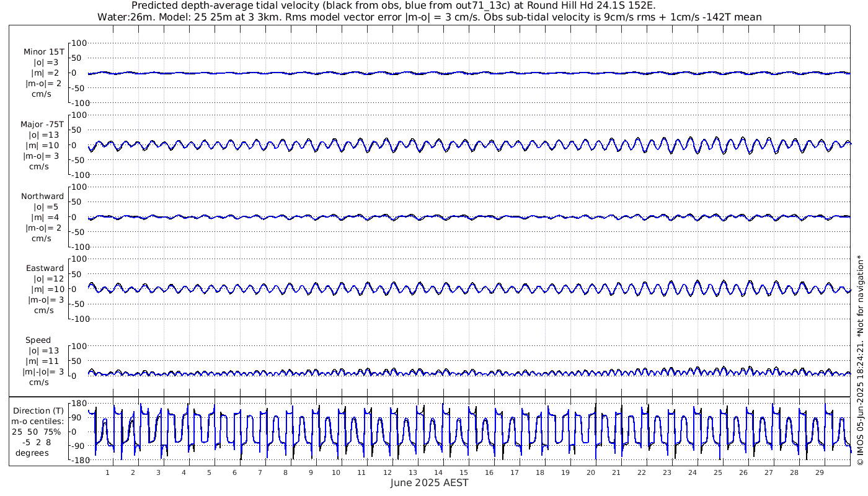The image size is (868, 496).
Task: Select the "Minor 15T" panel label
Action: click(43, 51)
